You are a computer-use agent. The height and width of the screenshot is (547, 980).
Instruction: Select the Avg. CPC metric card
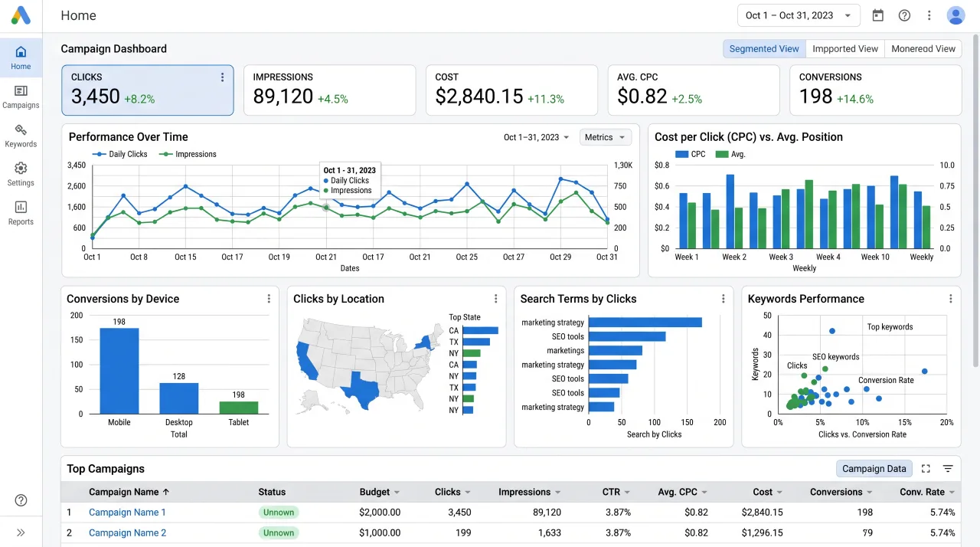[694, 90]
